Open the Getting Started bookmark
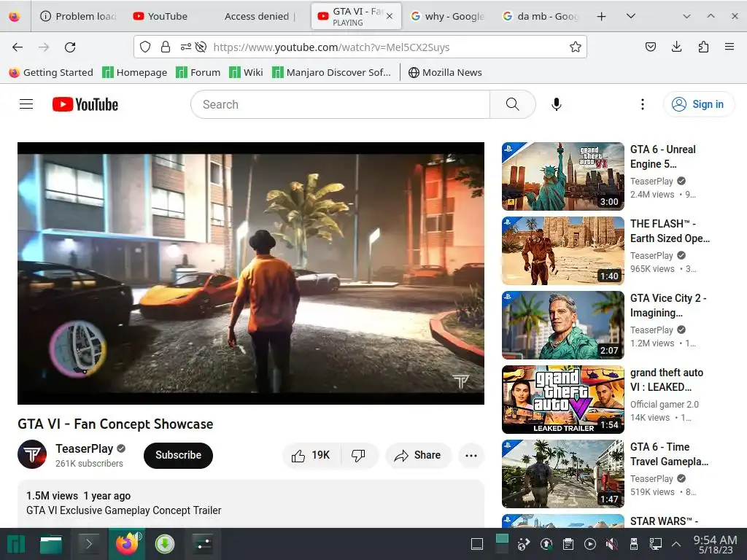This screenshot has height=560, width=747. click(51, 72)
